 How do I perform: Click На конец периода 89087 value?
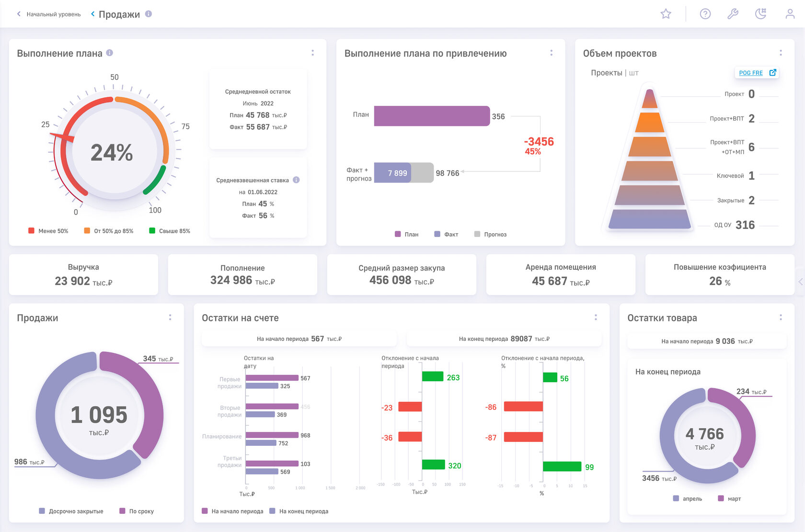(x=521, y=339)
